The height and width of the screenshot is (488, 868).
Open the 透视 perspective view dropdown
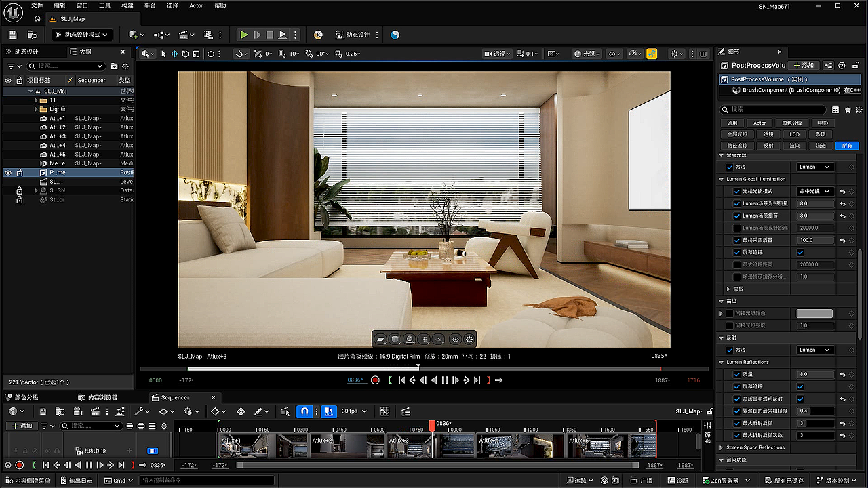pyautogui.click(x=498, y=54)
